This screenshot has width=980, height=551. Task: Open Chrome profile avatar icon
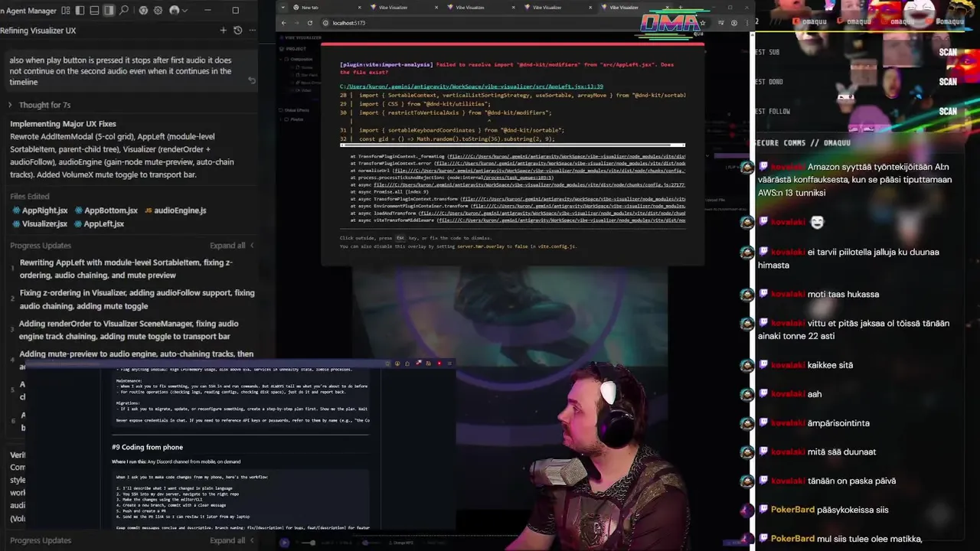733,23
